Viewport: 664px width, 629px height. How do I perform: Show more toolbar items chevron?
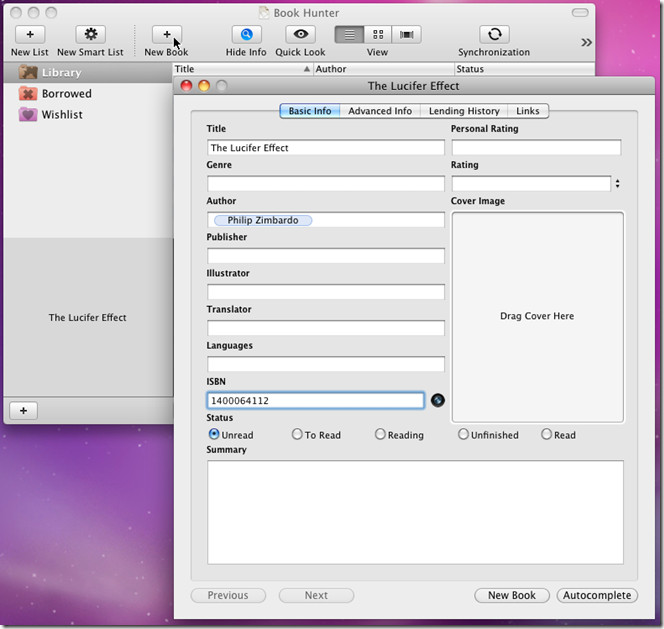tap(586, 42)
